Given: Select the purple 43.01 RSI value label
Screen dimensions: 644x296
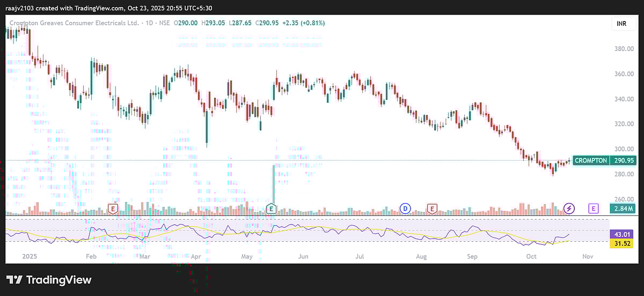Looking at the screenshot, I should pos(621,235).
